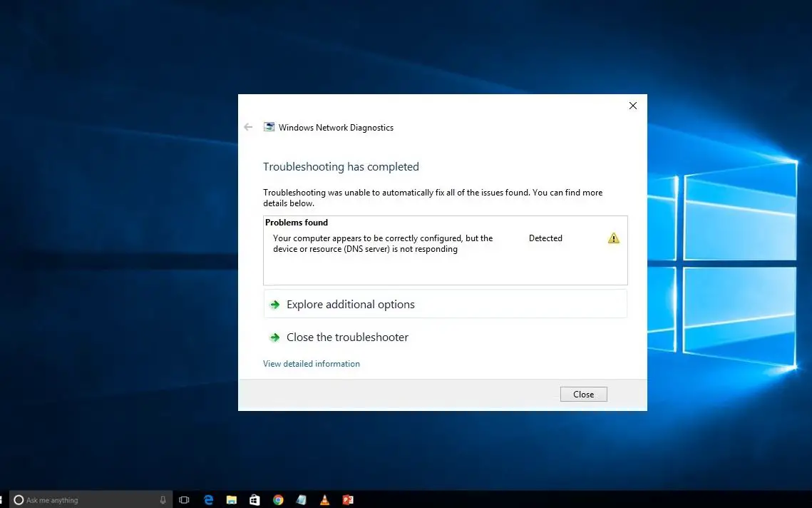Open the notebook app icon on taskbar

[302, 499]
